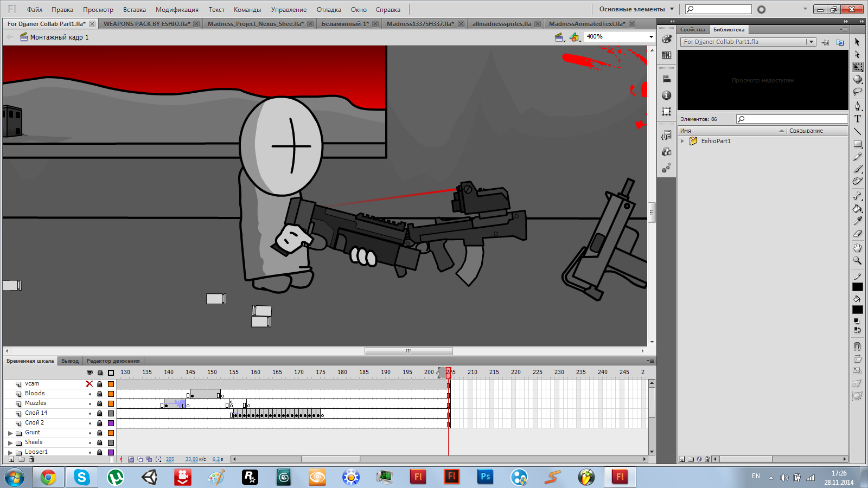Image resolution: width=868 pixels, height=488 pixels.
Task: Open the Info panel icon
Action: (x=667, y=95)
